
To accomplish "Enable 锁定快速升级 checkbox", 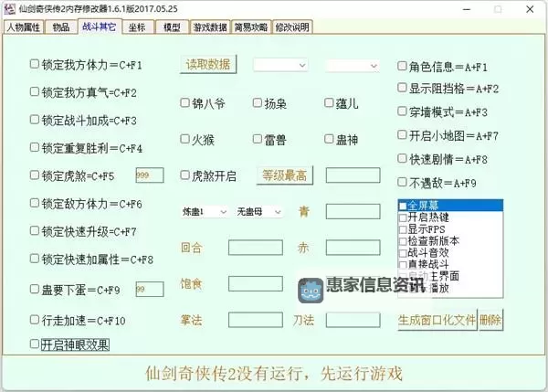I will [x=35, y=231].
